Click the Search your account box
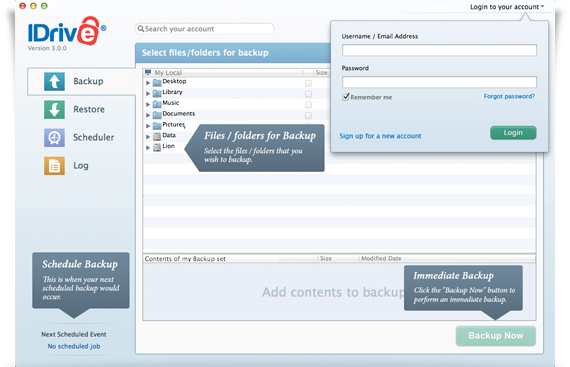Screen dimensions: 570x367 [205, 29]
